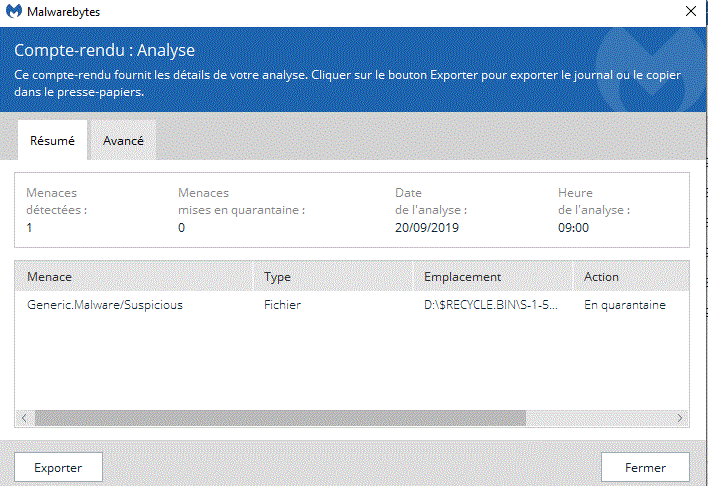
Task: Select the Generic.Malware/Suspicious threat entry
Action: pyautogui.click(x=105, y=305)
